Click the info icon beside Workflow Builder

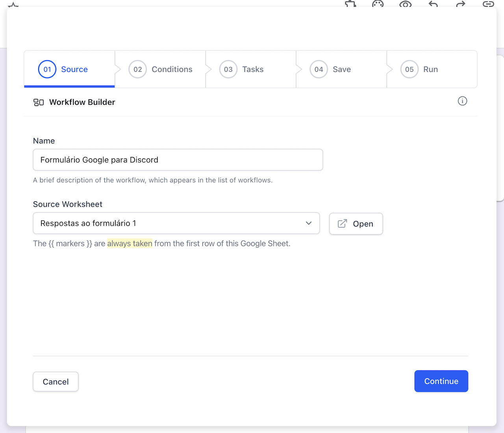(x=462, y=101)
